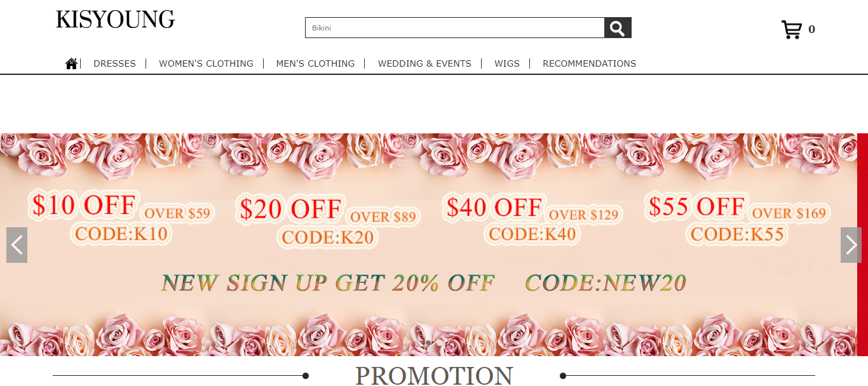The height and width of the screenshot is (386, 868).
Task: Click the PROMOTION section heading
Action: coord(434,376)
